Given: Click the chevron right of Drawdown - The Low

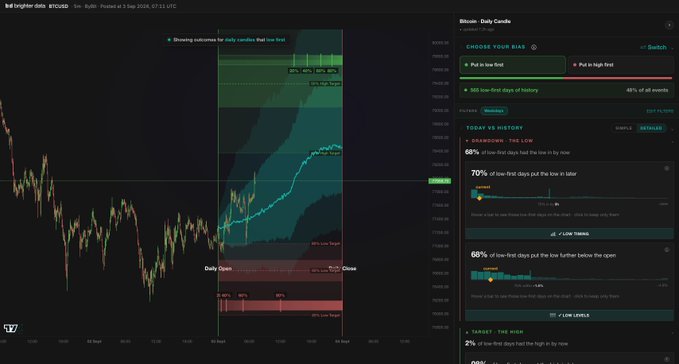Looking at the screenshot, I should click(672, 141).
